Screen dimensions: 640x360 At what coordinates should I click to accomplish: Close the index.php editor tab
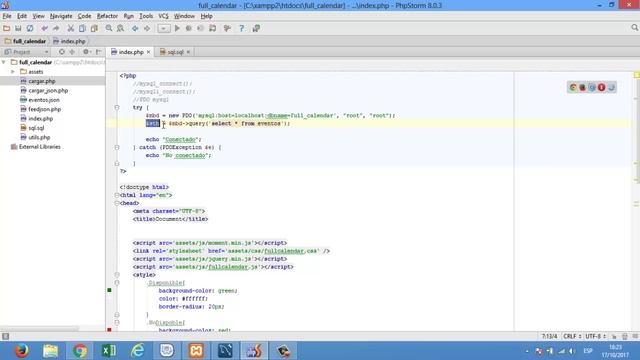pos(149,52)
